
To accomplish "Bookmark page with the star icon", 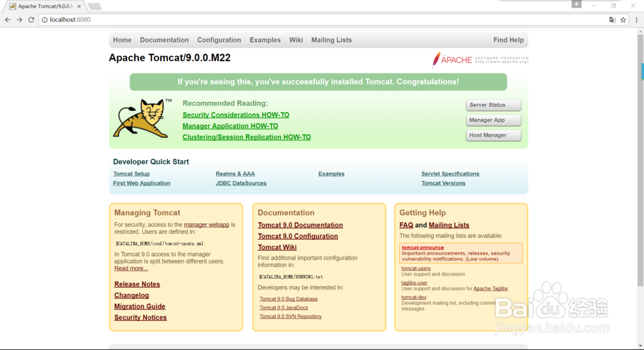I will (x=623, y=20).
